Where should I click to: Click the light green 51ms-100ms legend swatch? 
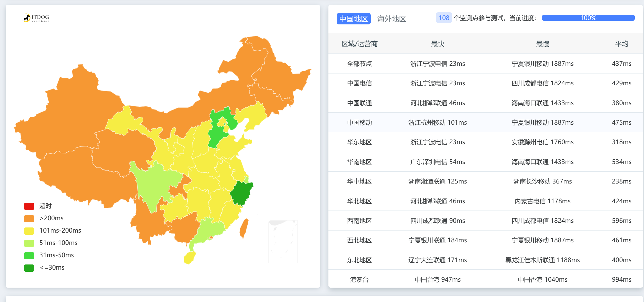(x=29, y=243)
